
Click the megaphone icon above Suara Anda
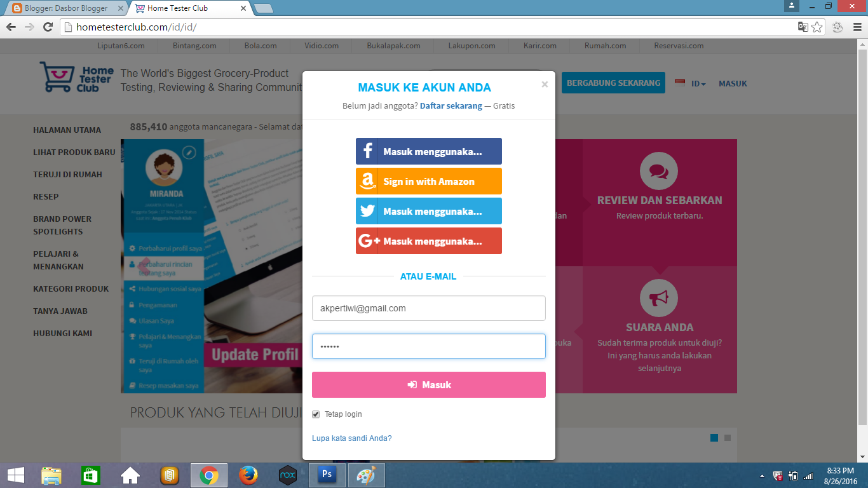659,297
